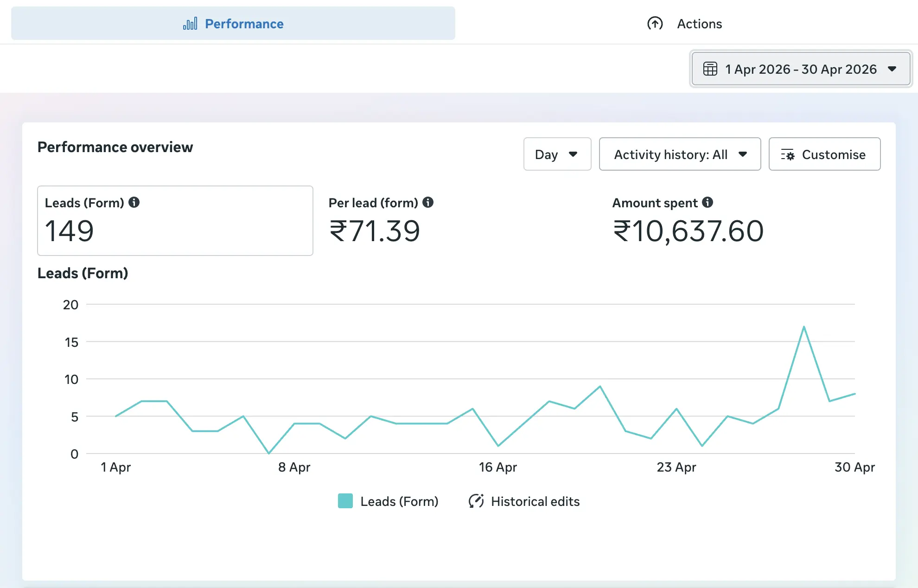Click info icon next to Amount spent
Image resolution: width=918 pixels, height=588 pixels.
pyautogui.click(x=708, y=202)
